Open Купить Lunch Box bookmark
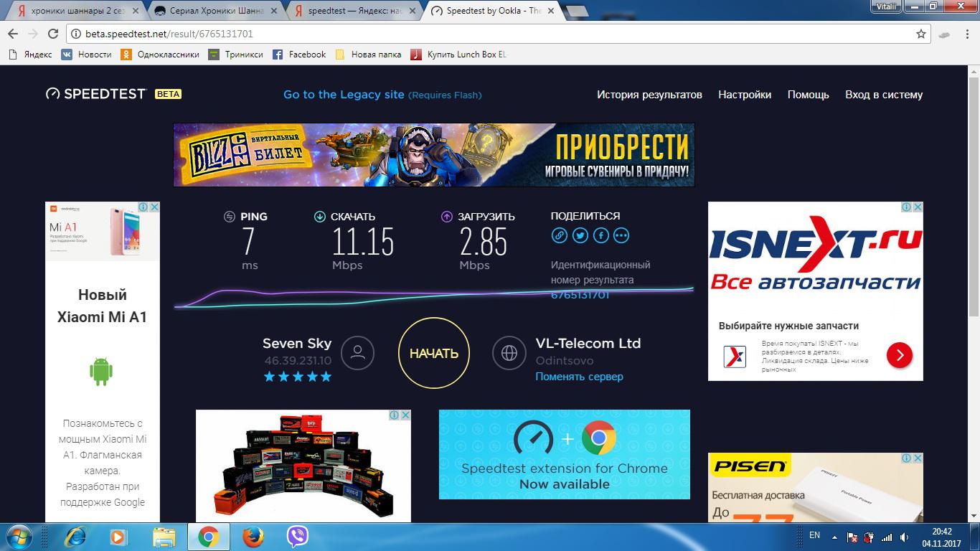 459,55
